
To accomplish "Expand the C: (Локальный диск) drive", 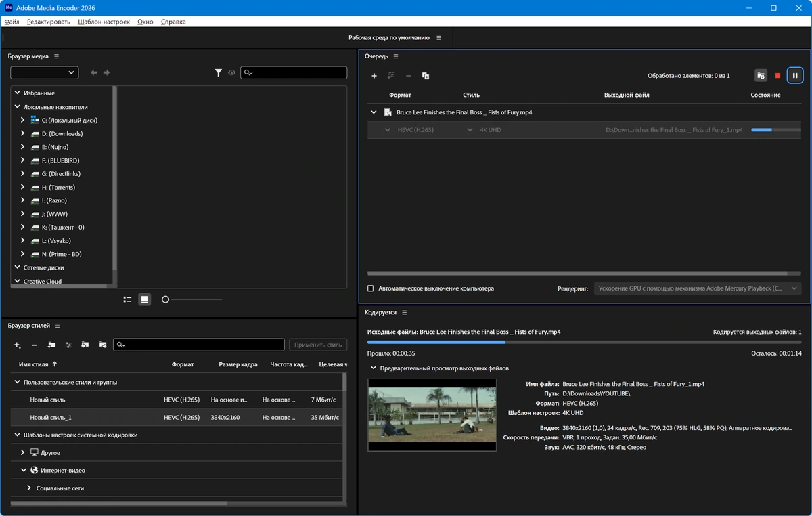I will 22,120.
